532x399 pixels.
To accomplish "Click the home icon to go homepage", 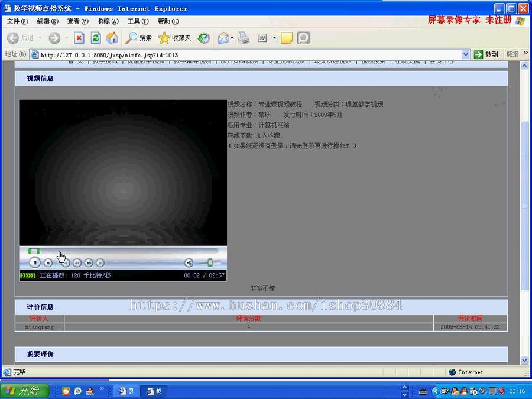I will pyautogui.click(x=112, y=38).
